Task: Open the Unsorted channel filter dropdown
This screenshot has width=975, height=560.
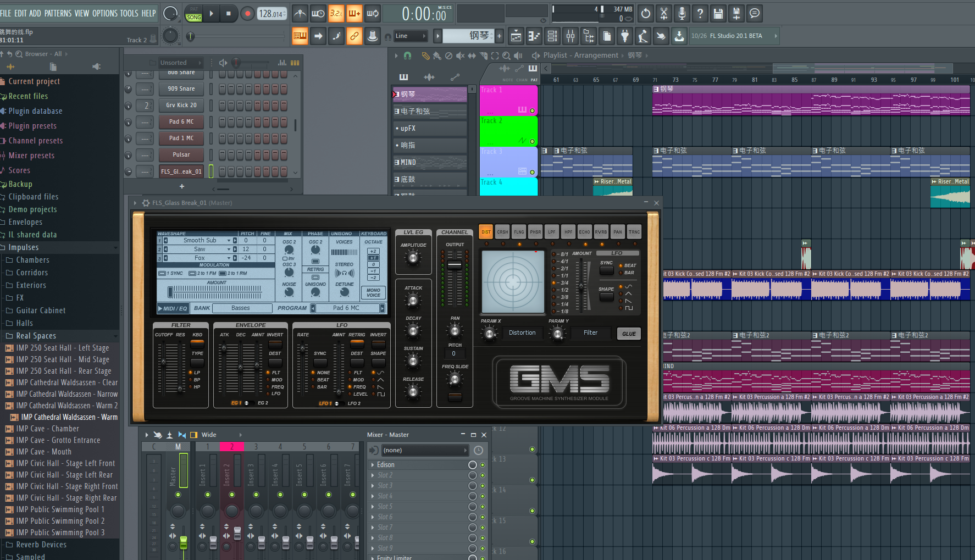Action: click(x=180, y=63)
